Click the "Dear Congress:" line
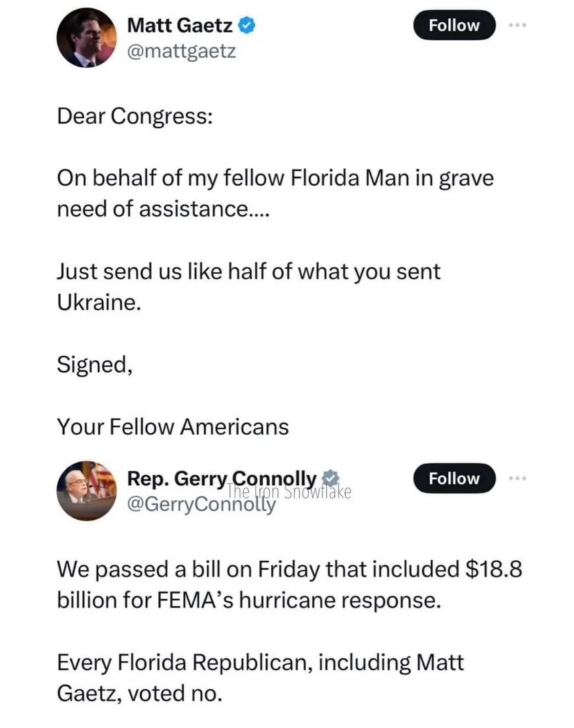 pos(135,116)
